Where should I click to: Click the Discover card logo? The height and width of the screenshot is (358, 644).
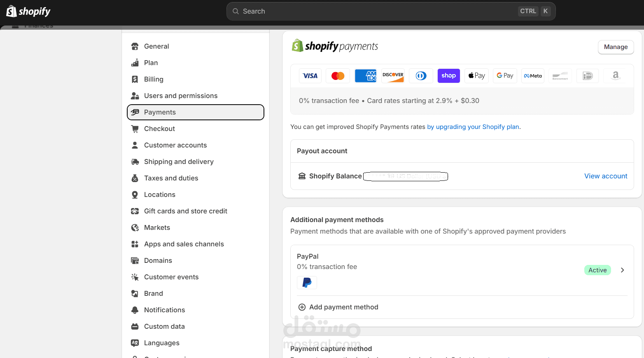393,76
